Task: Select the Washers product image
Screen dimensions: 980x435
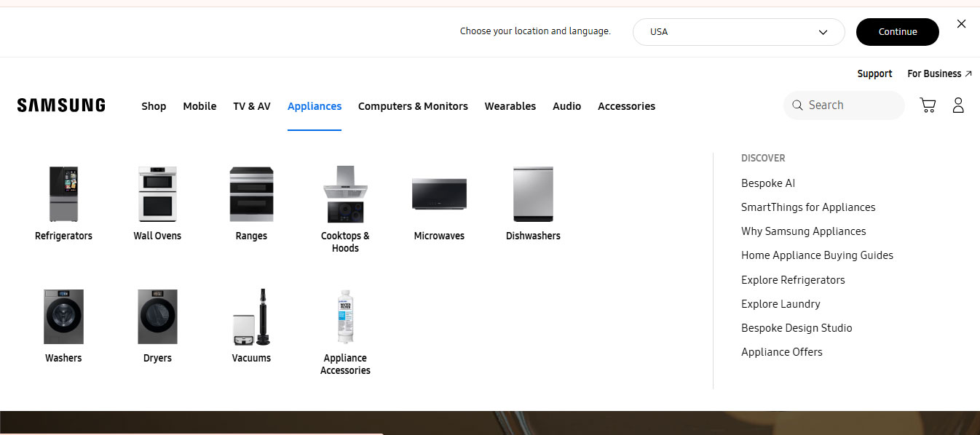Action: pos(63,317)
